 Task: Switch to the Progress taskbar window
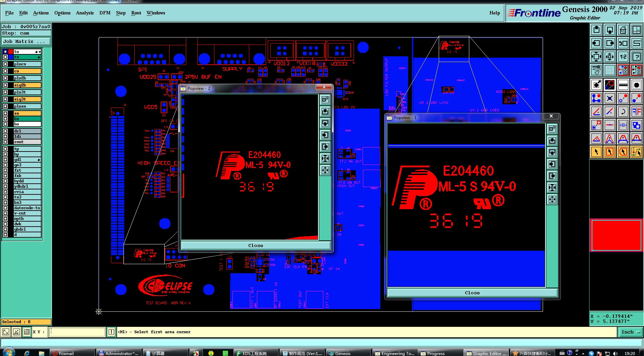(440, 353)
